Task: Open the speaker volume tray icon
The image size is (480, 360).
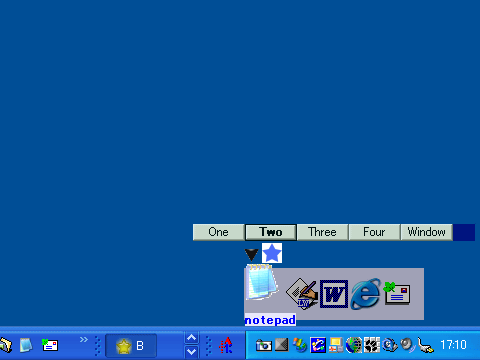Action: [x=408, y=345]
